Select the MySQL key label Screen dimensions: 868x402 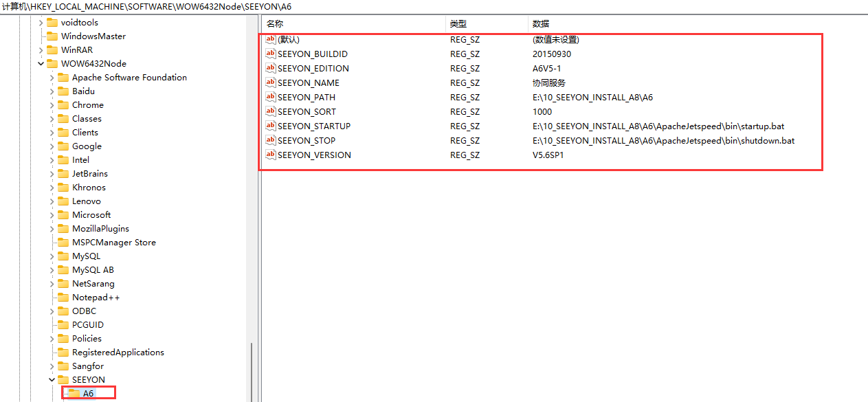[x=86, y=256]
